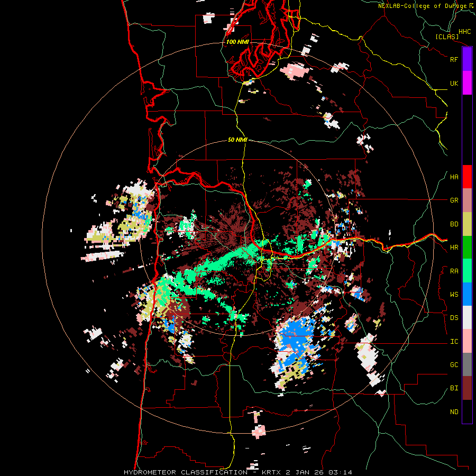Click the 'BI' legend label
476x476 pixels.
[454, 388]
